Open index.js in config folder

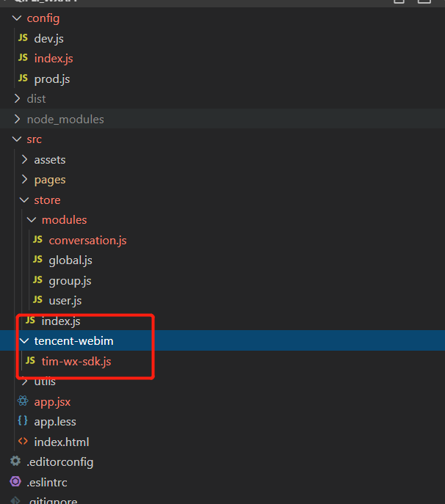[x=54, y=59]
